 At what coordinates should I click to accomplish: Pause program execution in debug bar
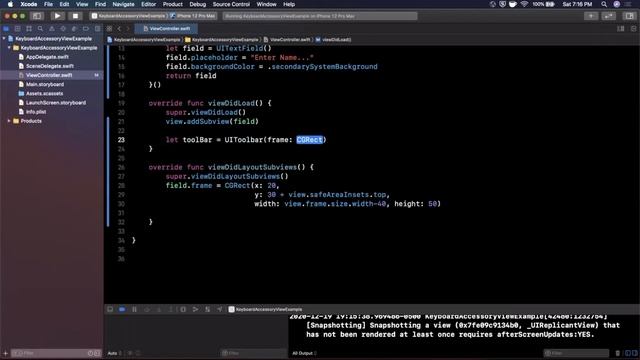click(x=134, y=309)
